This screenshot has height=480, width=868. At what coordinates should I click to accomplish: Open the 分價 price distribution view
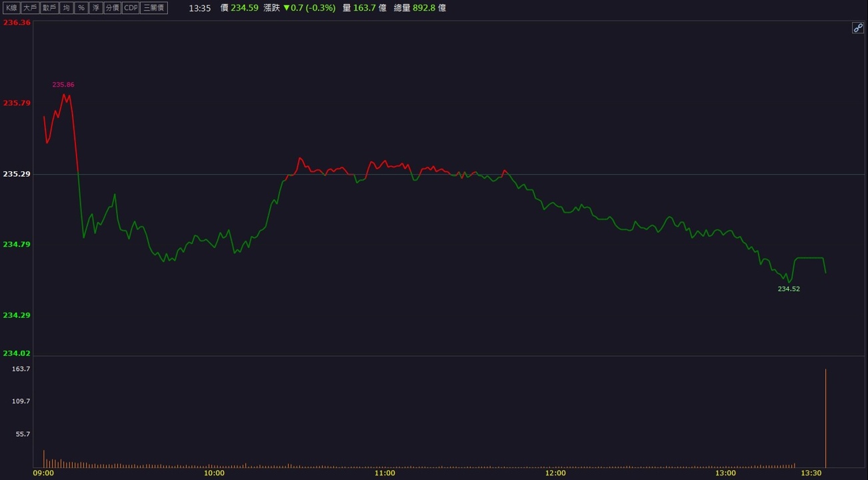click(112, 8)
